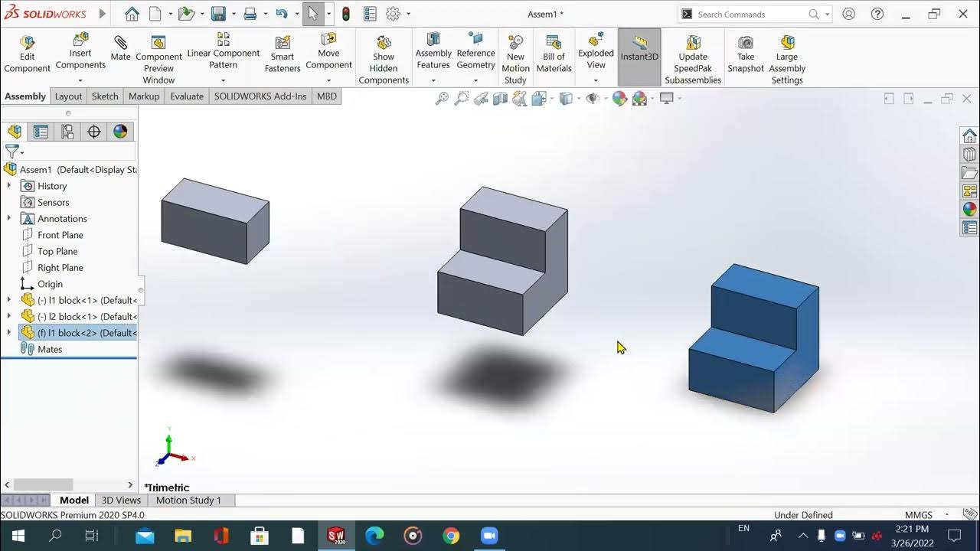Click the Options gear icon
This screenshot has width=980, height=551.
[x=394, y=14]
